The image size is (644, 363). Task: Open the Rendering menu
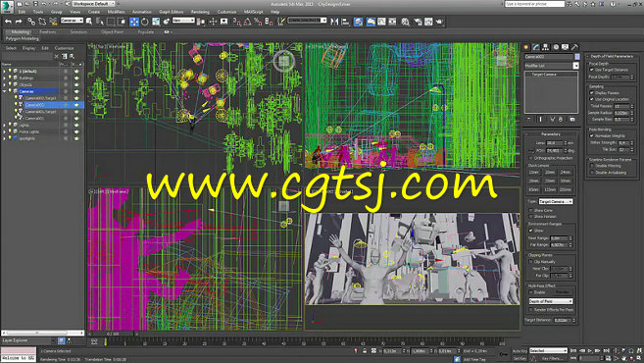[x=200, y=12]
